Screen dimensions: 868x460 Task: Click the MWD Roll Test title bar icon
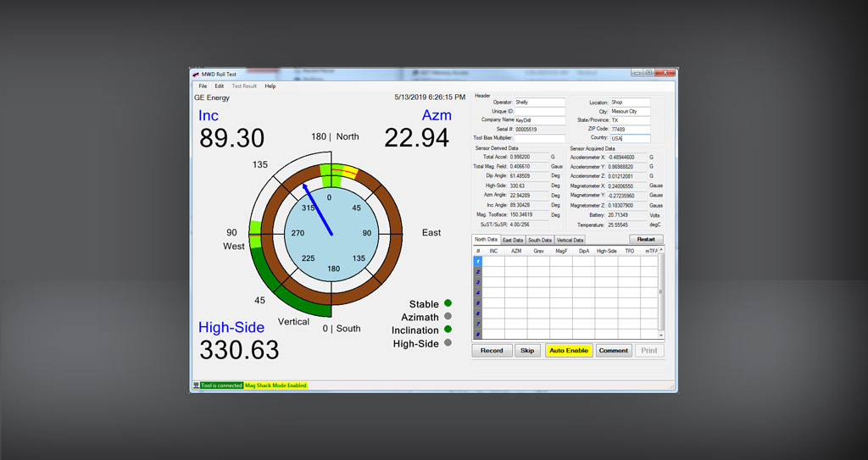pos(196,74)
